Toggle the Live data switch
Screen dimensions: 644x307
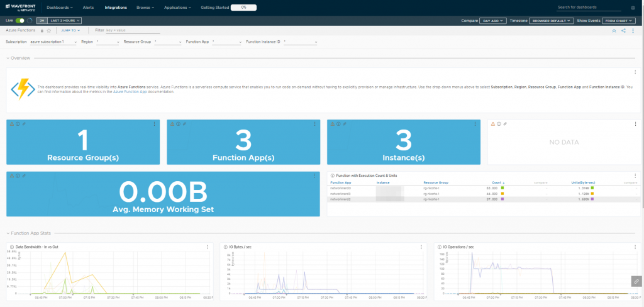pyautogui.click(x=19, y=21)
